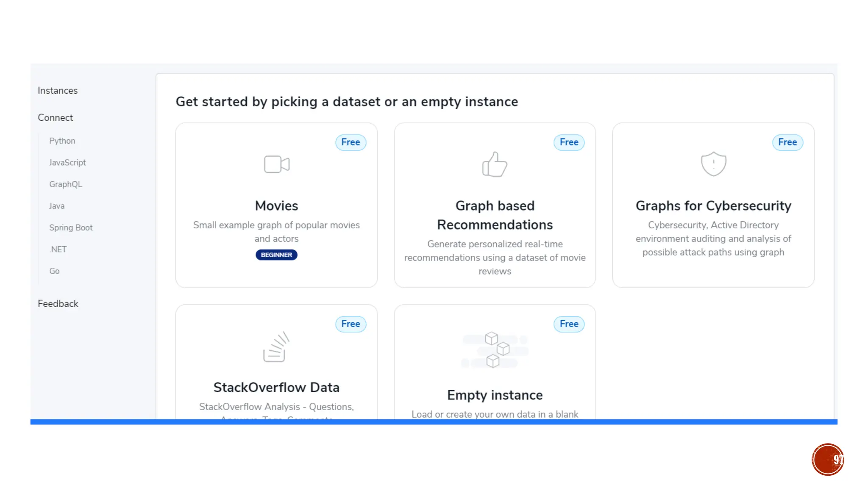Screen dimensions: 868x488
Task: Click the thumbs-up Recommendations icon
Action: point(495,164)
